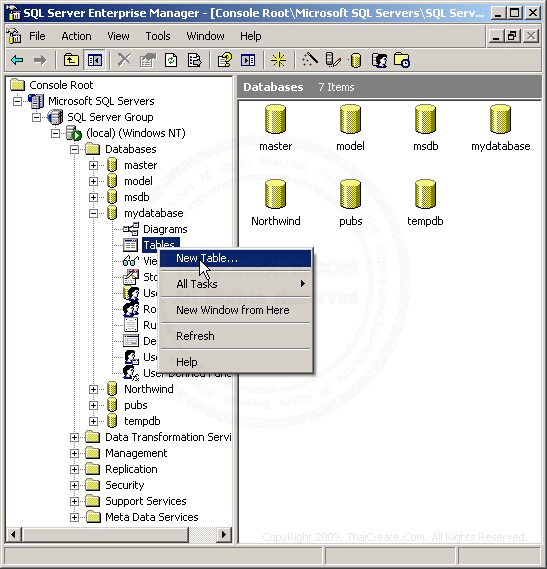The width and height of the screenshot is (547, 569).
Task: Click the MMC console icon in menu bar
Action: pos(14,36)
